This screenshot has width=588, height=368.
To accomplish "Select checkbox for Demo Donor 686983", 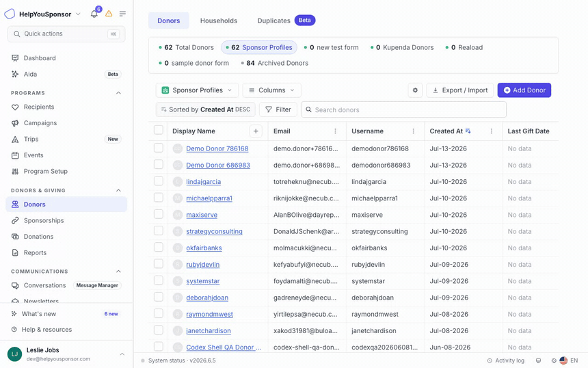I will (158, 164).
